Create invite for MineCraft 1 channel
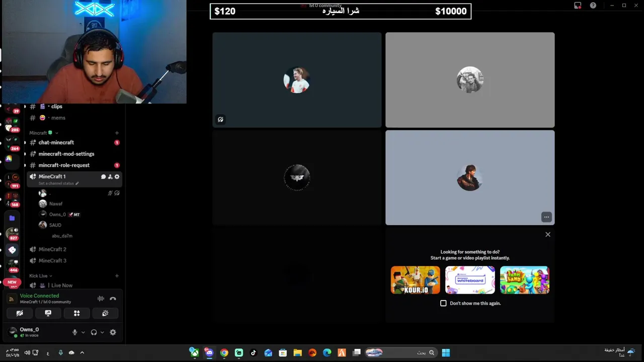This screenshot has height=362, width=644. (x=110, y=177)
